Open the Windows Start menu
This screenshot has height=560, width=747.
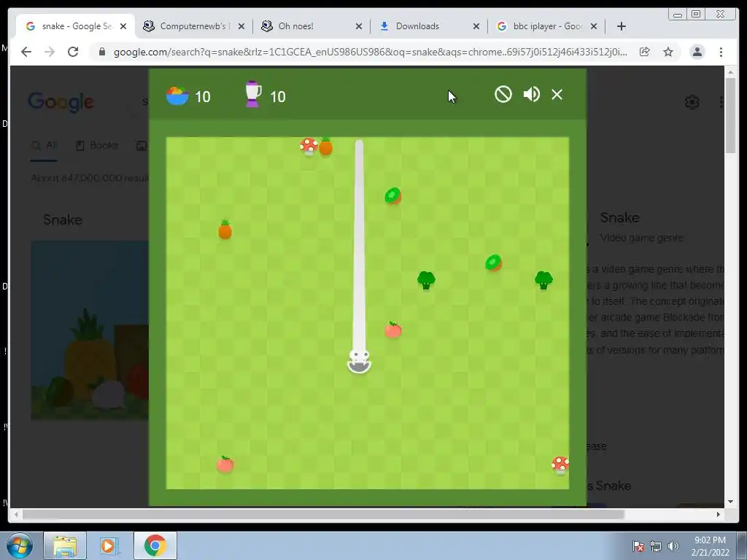tap(20, 545)
